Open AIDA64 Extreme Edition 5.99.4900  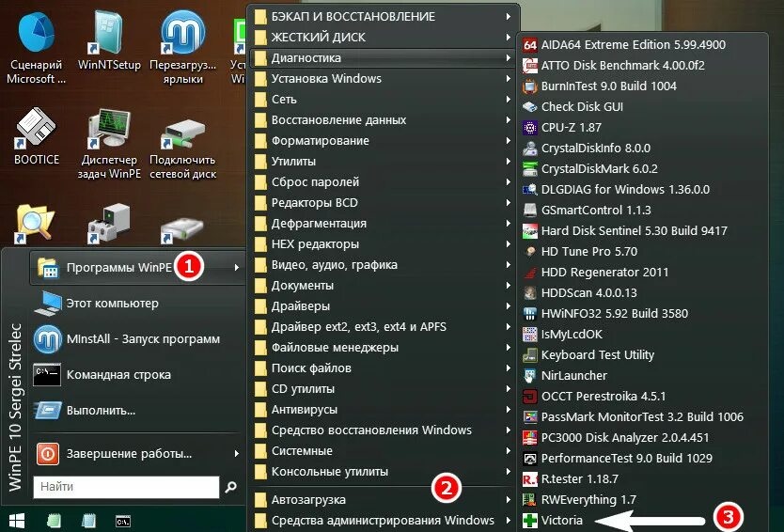[x=643, y=44]
